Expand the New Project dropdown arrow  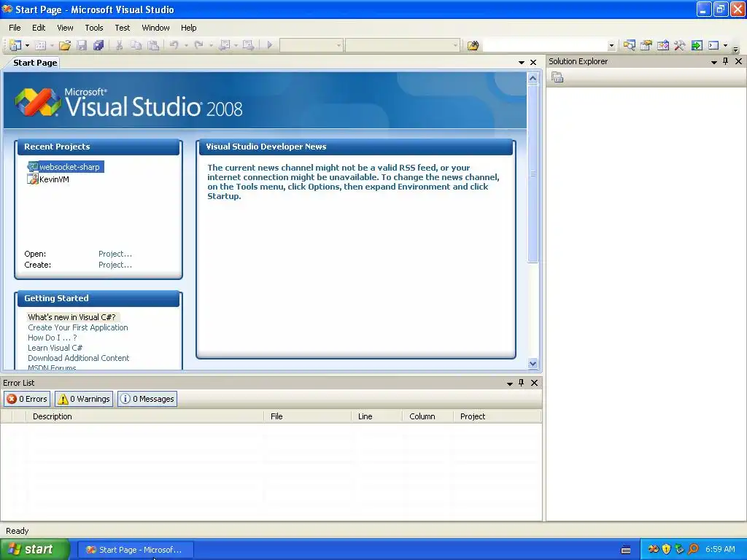click(x=27, y=46)
